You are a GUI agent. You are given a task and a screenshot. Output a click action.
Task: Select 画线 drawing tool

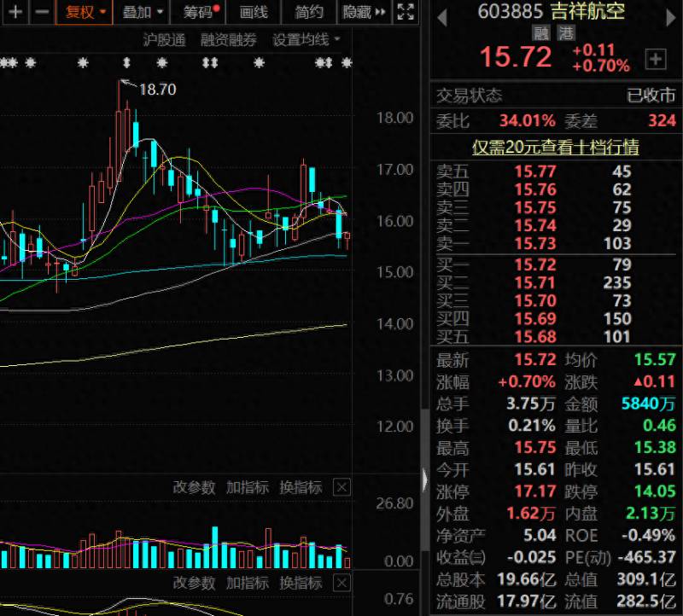(x=254, y=12)
